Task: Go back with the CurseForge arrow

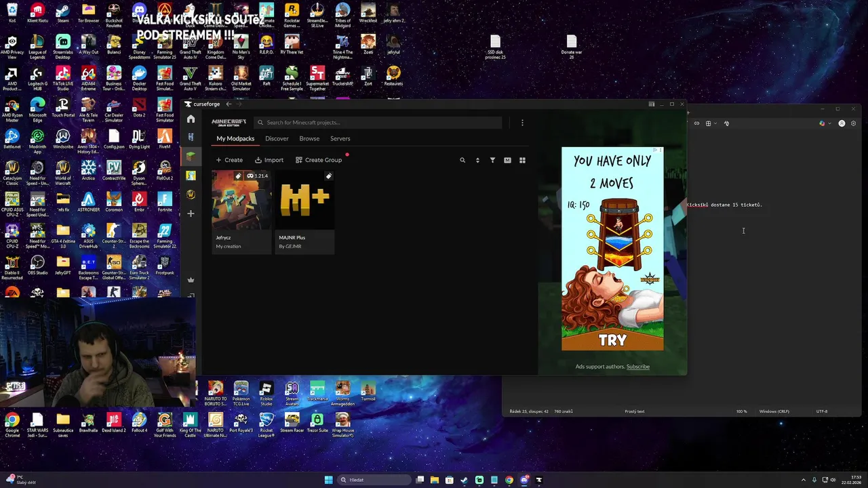Action: (229, 104)
